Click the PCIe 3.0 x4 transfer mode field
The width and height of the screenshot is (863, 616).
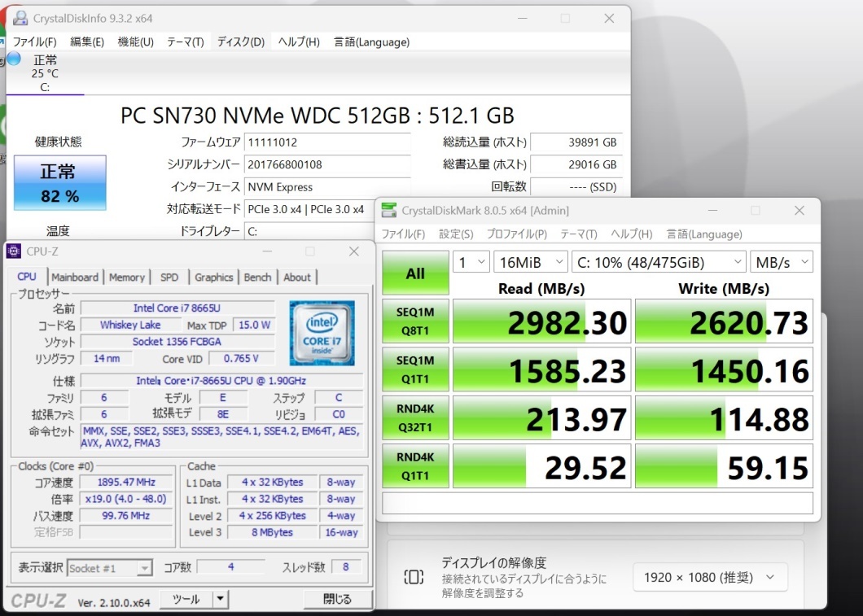pyautogui.click(x=309, y=209)
